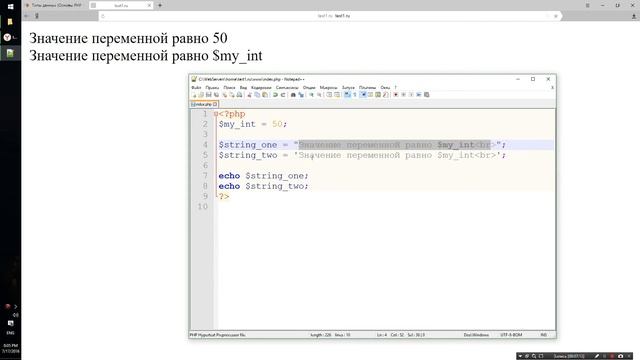Click the Notepad++ taskbar icon

click(11, 53)
